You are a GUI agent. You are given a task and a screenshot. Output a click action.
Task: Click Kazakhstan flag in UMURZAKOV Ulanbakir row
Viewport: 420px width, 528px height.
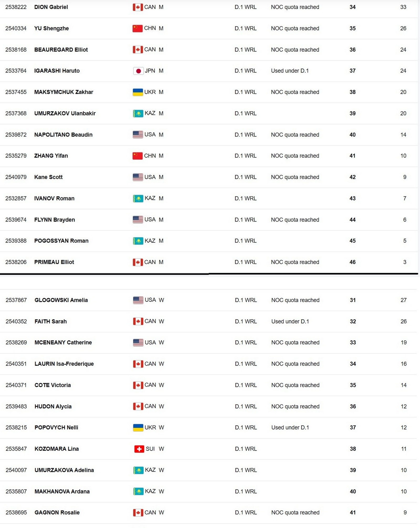point(138,113)
